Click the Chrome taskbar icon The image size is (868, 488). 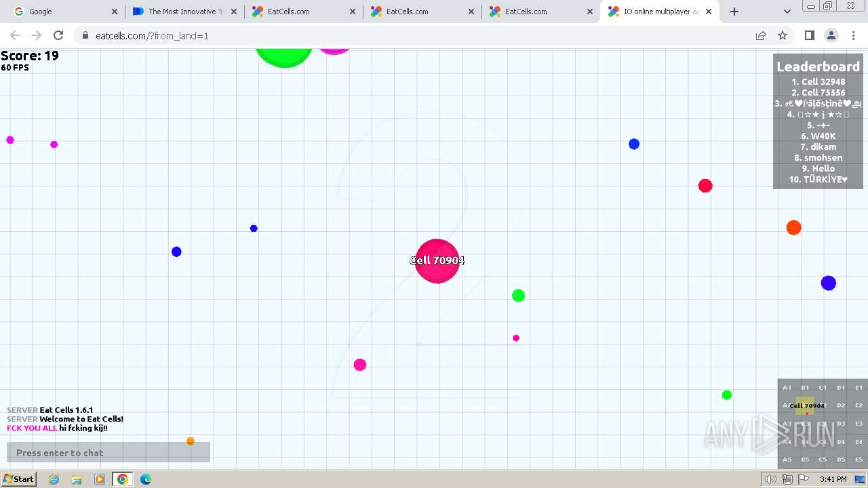tap(123, 479)
